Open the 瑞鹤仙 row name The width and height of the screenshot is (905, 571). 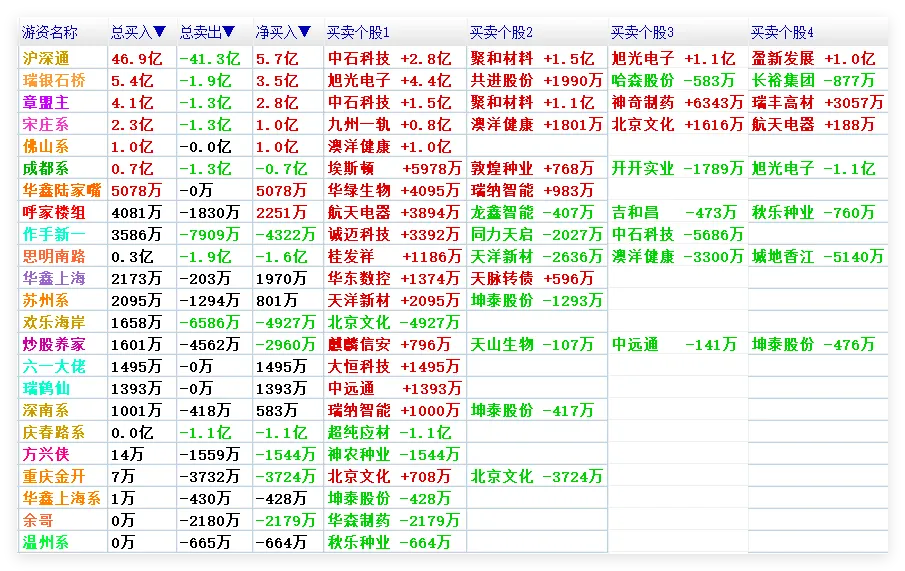pyautogui.click(x=46, y=388)
